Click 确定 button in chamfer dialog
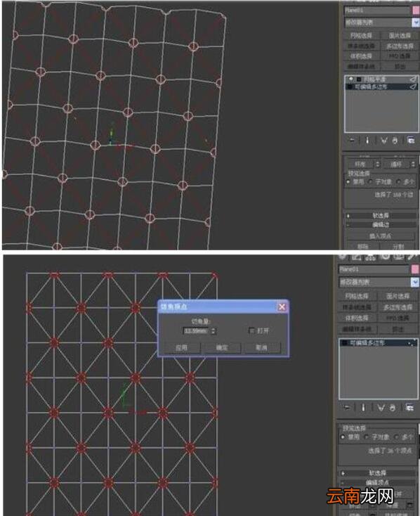 tap(222, 347)
